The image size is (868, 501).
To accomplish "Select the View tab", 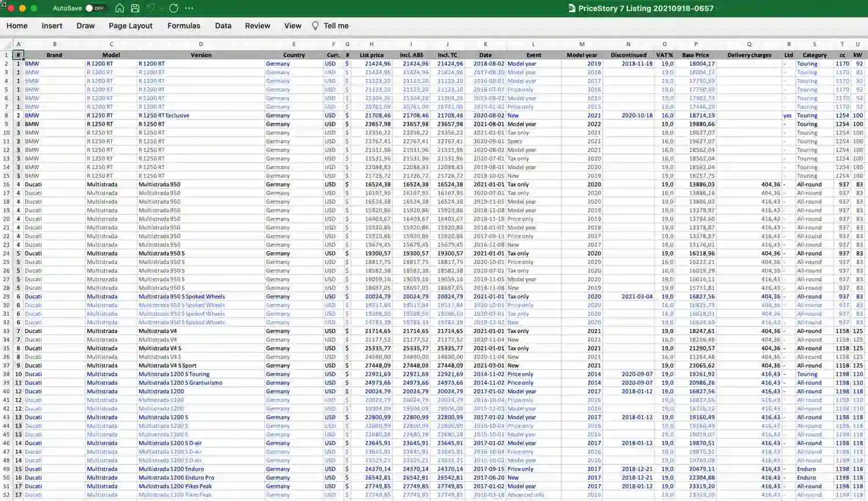I will 293,26.
